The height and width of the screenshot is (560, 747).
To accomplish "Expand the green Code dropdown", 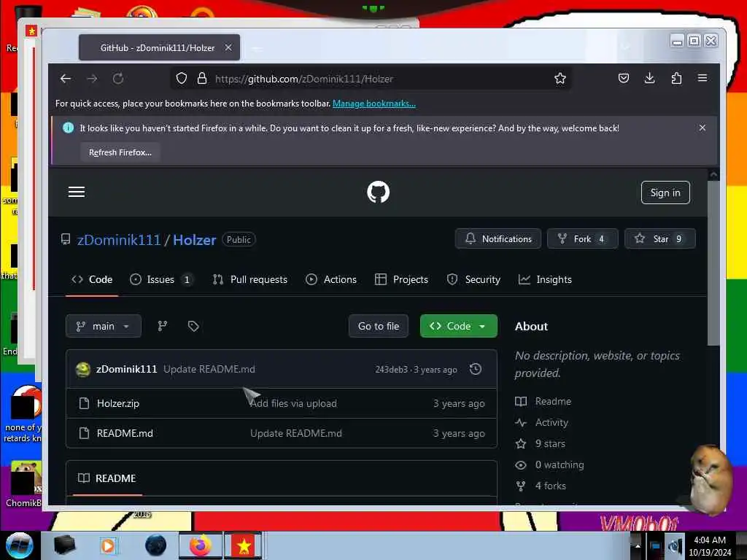I will pyautogui.click(x=459, y=326).
